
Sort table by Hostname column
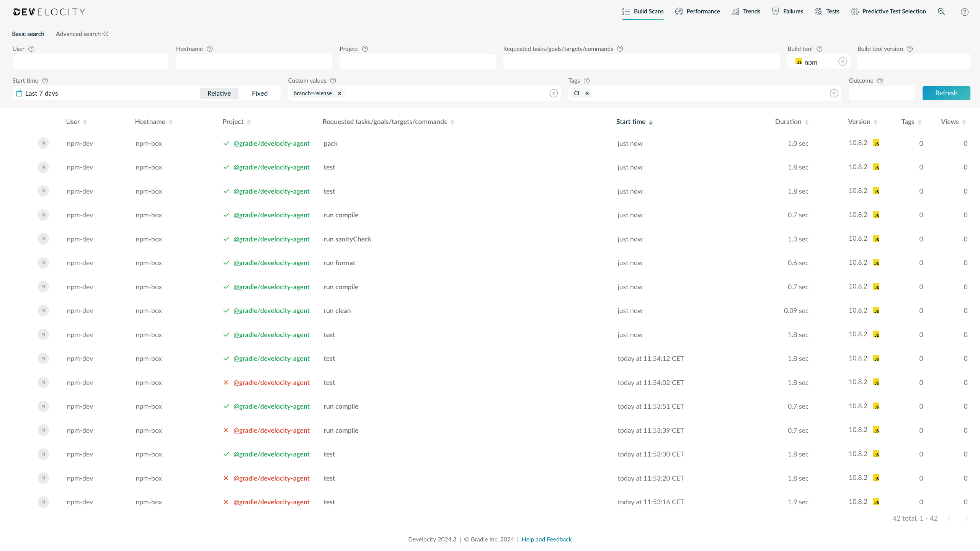pos(154,122)
